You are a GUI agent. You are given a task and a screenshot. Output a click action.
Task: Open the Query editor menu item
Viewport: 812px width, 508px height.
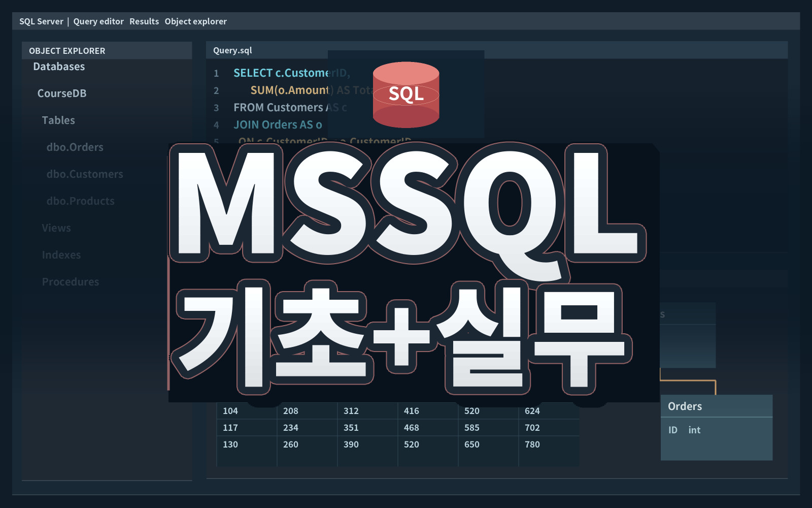point(98,21)
